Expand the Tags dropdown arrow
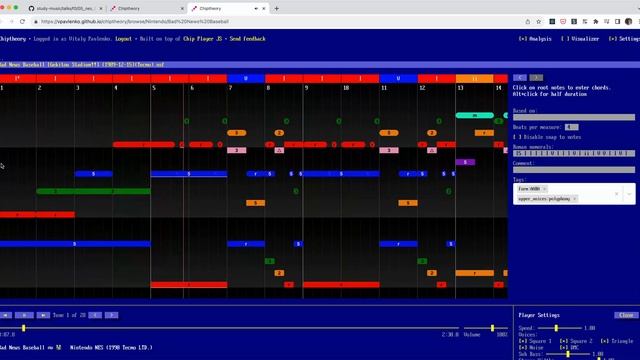 click(x=629, y=194)
